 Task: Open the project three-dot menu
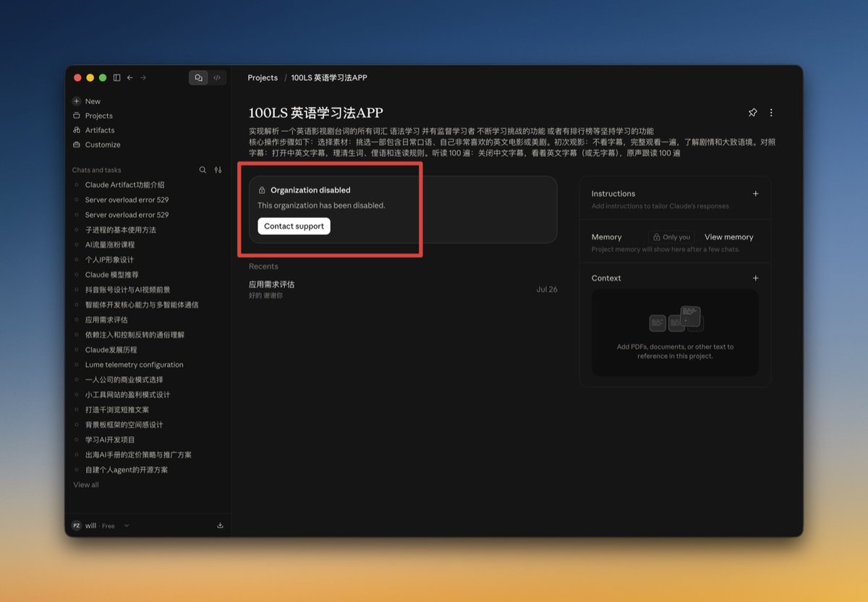tap(771, 113)
